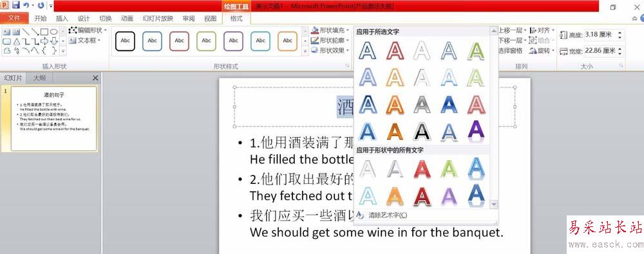Viewport: 644px width, 254px height.
Task: Apply the blue outline Abc shape style
Action: [x=153, y=41]
